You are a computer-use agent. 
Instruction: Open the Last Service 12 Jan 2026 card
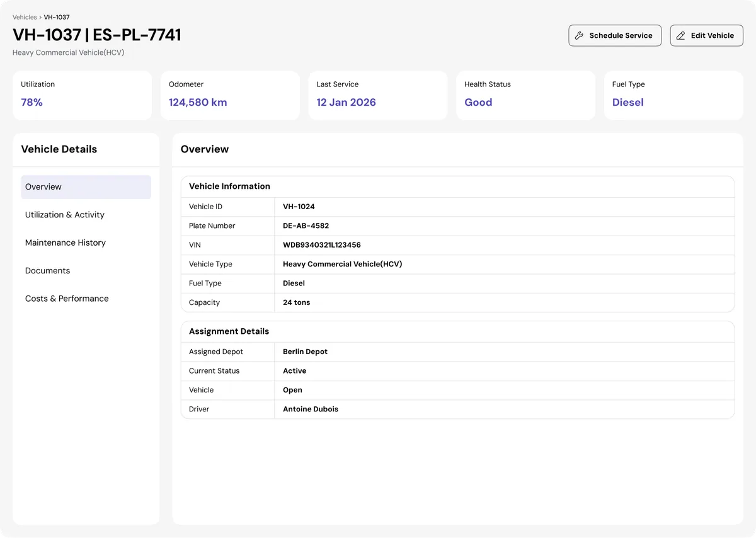click(x=377, y=95)
